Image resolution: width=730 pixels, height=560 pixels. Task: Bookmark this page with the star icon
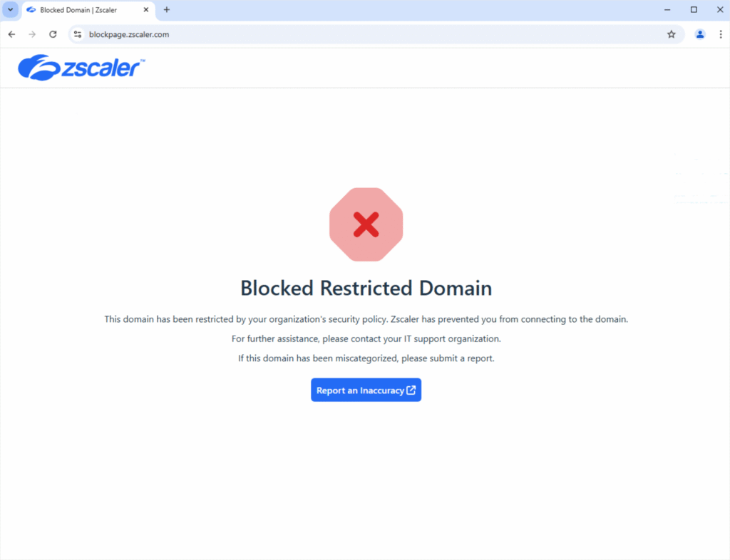pos(671,33)
